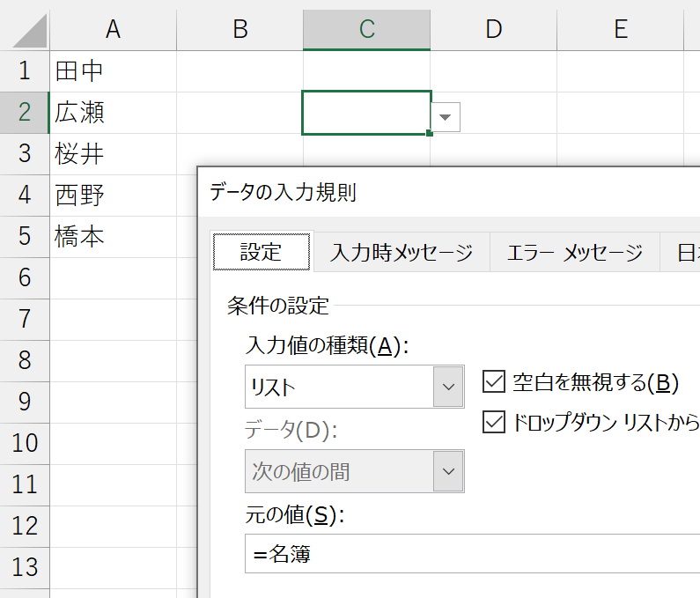Toggle the ドロップダウン リストから checkbox
The width and height of the screenshot is (700, 598).
click(x=494, y=423)
